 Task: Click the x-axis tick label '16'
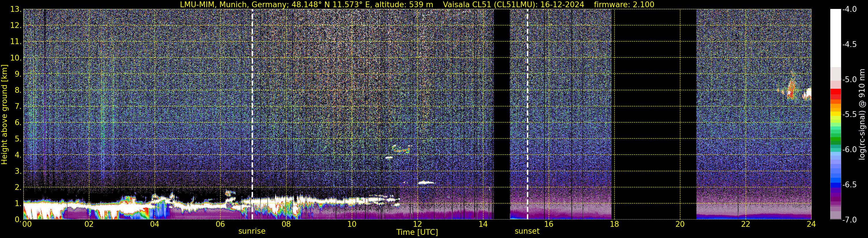pos(548,224)
